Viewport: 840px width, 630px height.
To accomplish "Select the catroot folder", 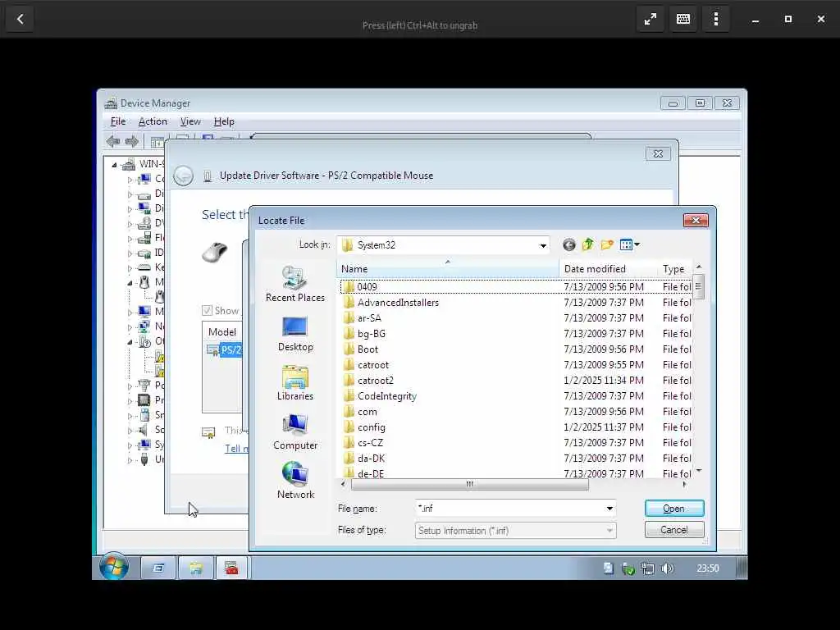I will click(x=373, y=365).
